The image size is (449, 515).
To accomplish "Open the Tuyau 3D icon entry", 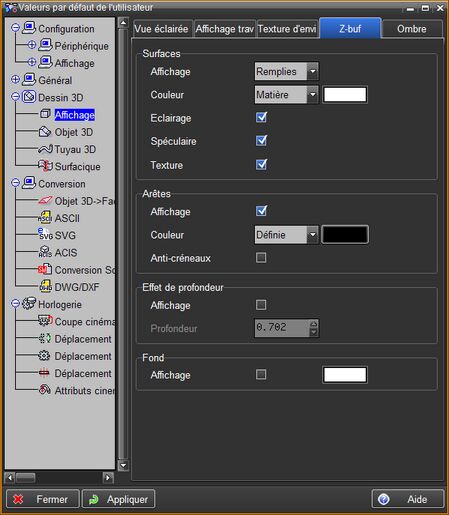I will tap(45, 149).
